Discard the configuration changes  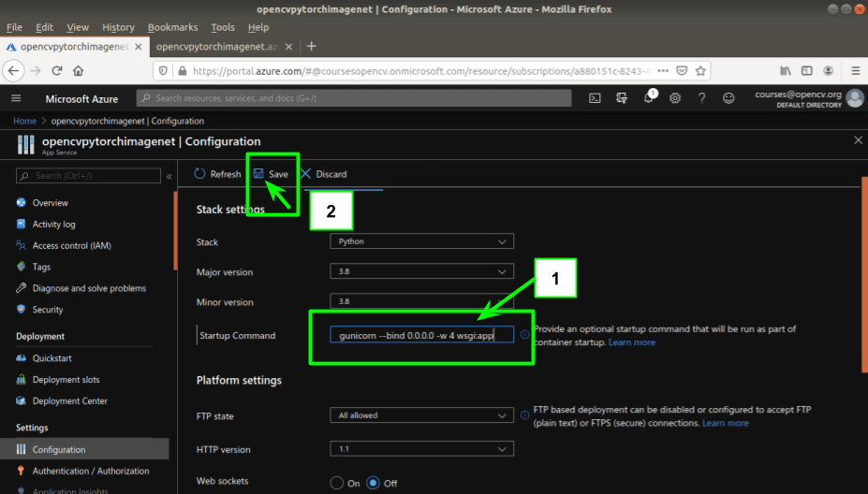point(324,174)
